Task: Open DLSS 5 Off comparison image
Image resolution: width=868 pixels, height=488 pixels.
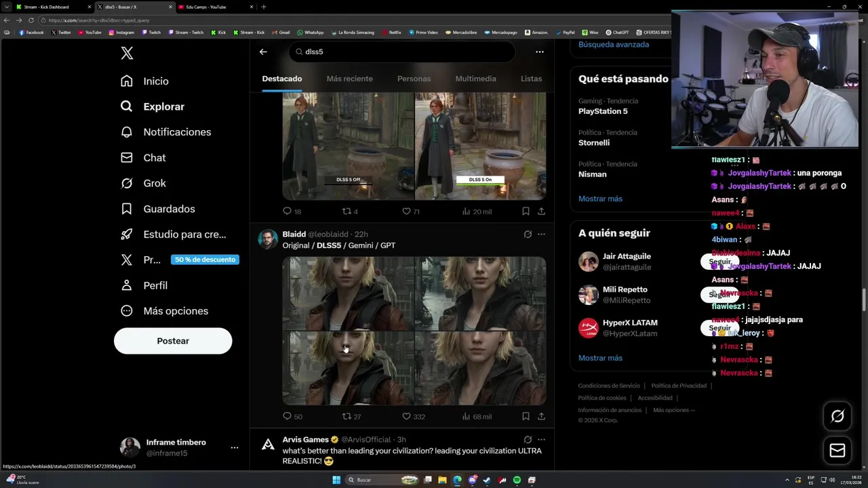Action: pos(348,146)
